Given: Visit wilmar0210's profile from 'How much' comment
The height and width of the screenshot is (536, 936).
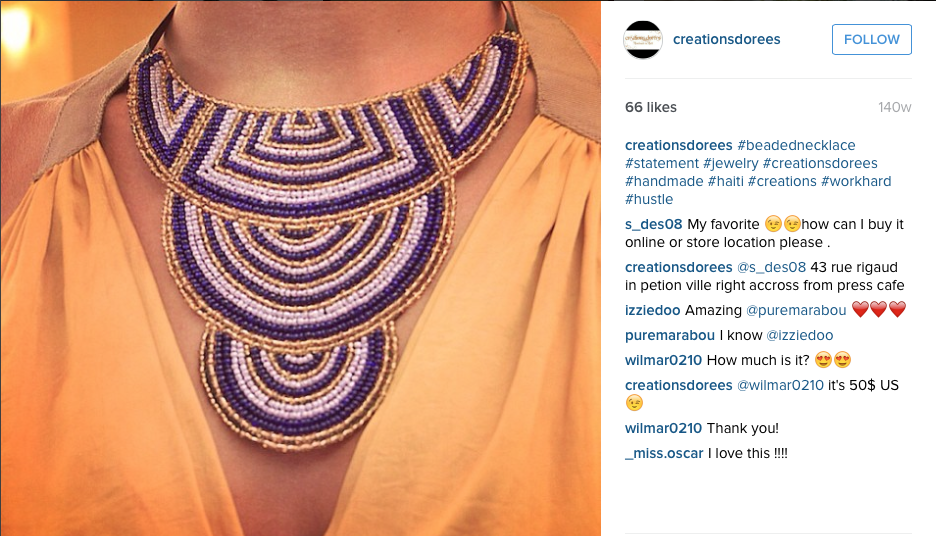Looking at the screenshot, I should (663, 361).
